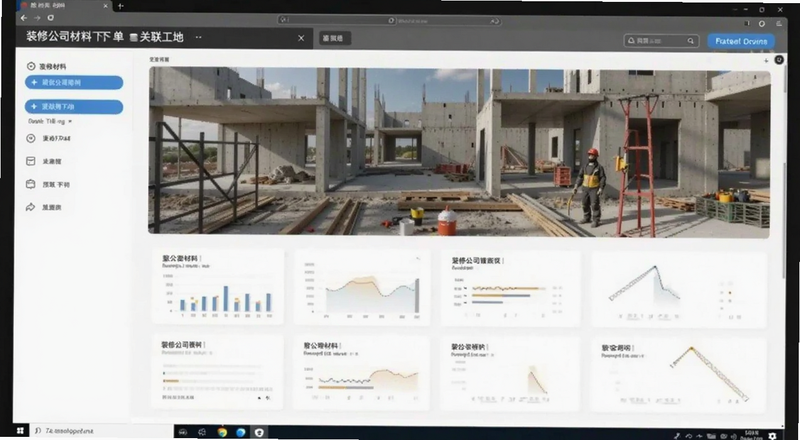This screenshot has height=440, width=800.
Task: Reload the page with the refresh icon
Action: pyautogui.click(x=51, y=18)
